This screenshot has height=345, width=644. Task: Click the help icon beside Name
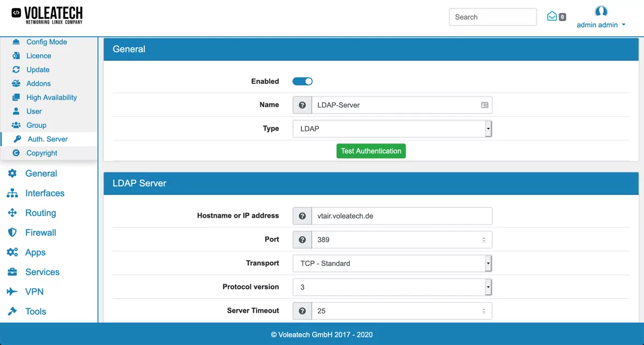click(302, 105)
